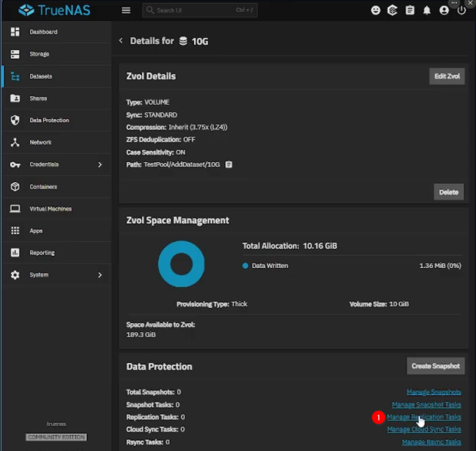Expand the Credentials submenu

(99, 165)
